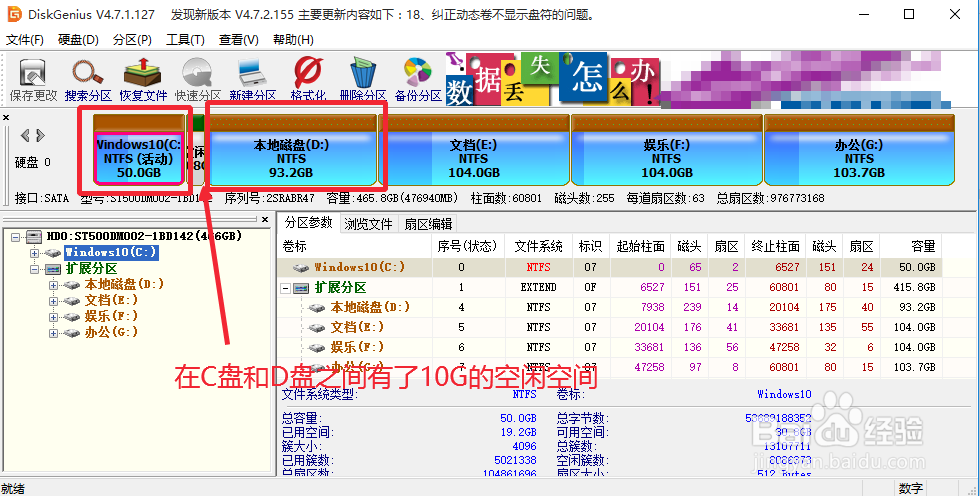Open the 帮助(H) menu

click(x=293, y=40)
